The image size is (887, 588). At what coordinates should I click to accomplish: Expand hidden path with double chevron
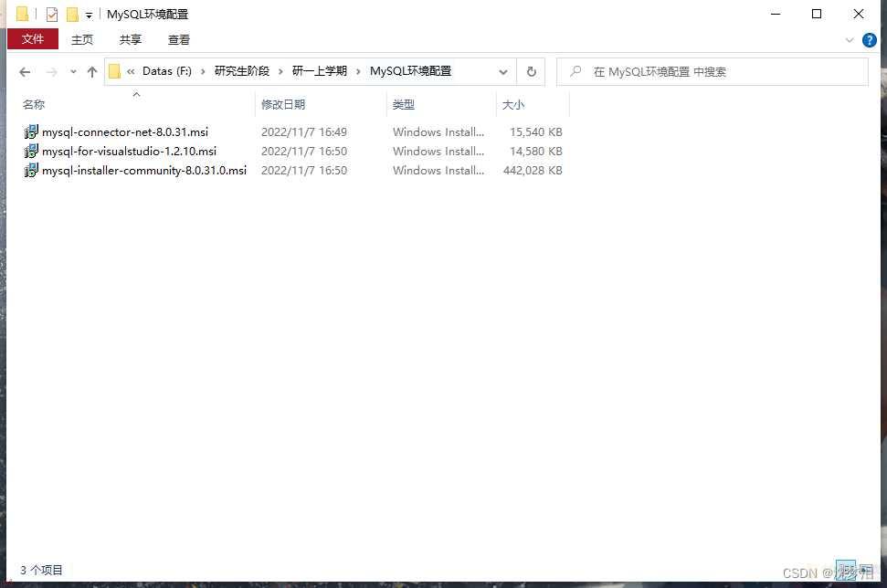pos(131,71)
